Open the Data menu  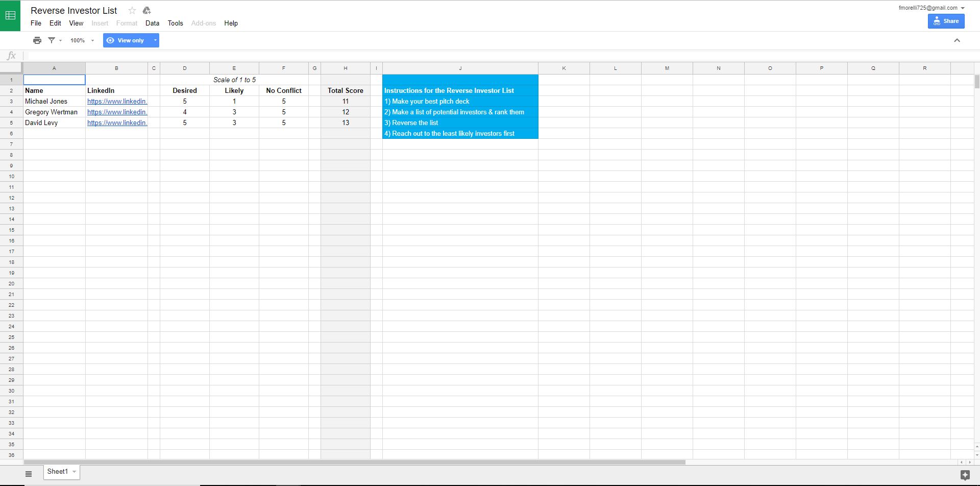pyautogui.click(x=152, y=23)
